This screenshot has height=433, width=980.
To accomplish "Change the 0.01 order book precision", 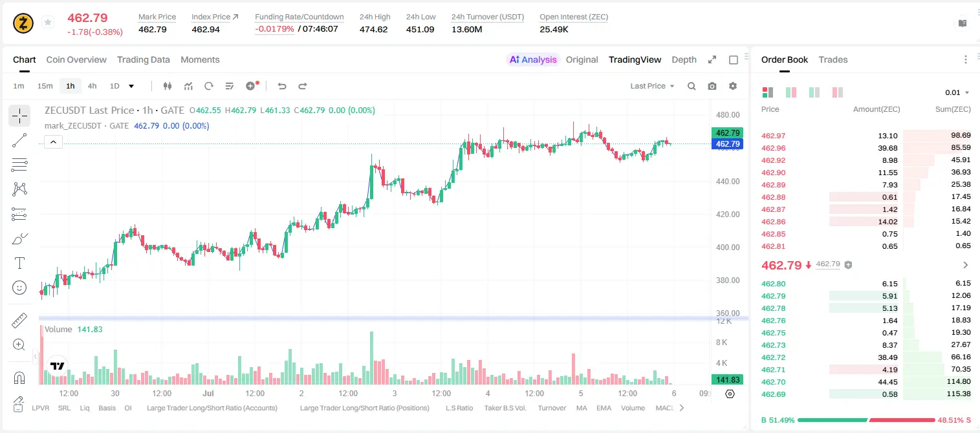I will pos(957,92).
